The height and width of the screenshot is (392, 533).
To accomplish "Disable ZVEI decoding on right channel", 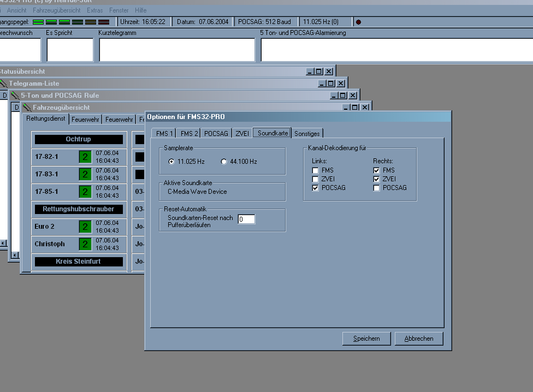I will (376, 179).
